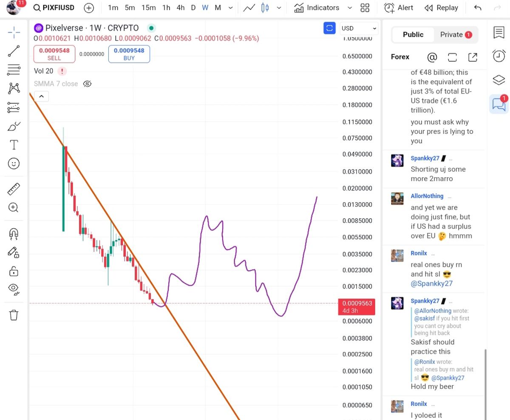Open the candlestick chart style icon
510x420 pixels.
265,8
